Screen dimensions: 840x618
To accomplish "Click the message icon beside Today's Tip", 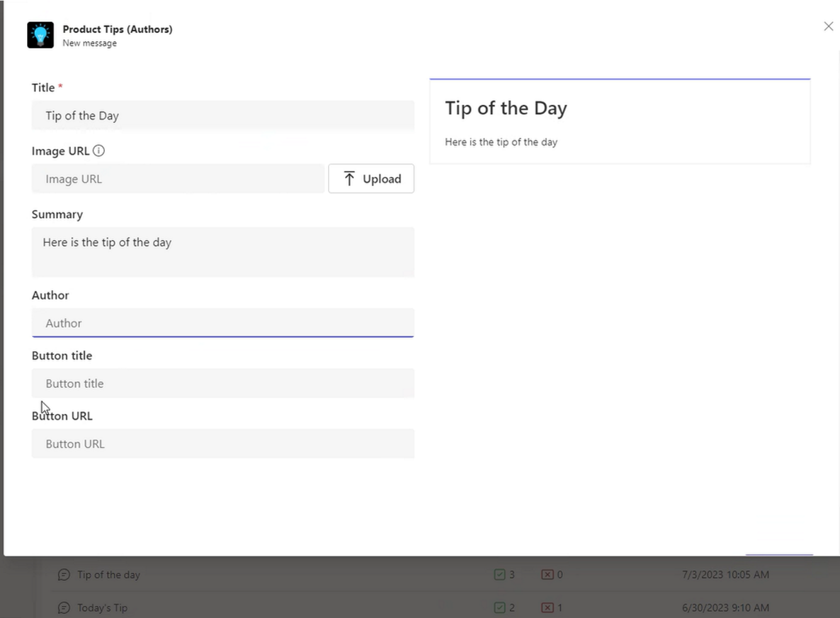I will click(64, 607).
